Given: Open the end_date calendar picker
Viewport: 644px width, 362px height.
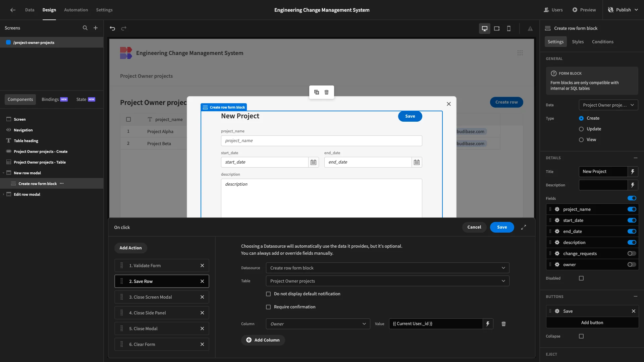Looking at the screenshot, I should [x=417, y=162].
